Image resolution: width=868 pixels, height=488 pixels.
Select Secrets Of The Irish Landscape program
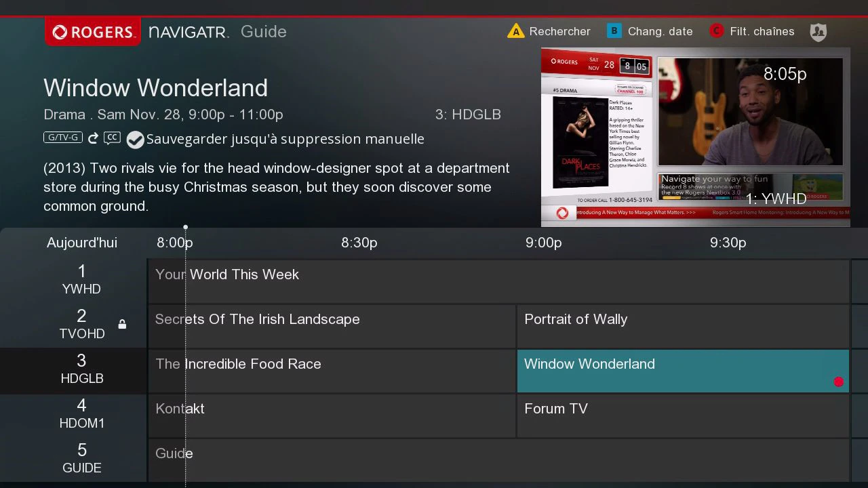332,326
